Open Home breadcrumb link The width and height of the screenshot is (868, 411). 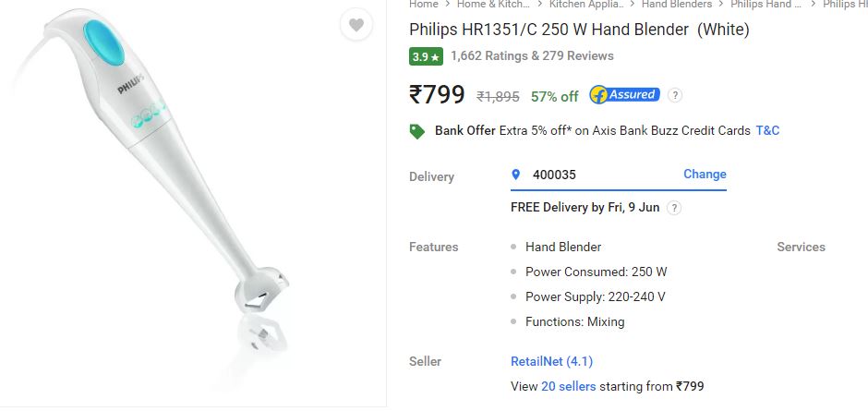[x=424, y=5]
